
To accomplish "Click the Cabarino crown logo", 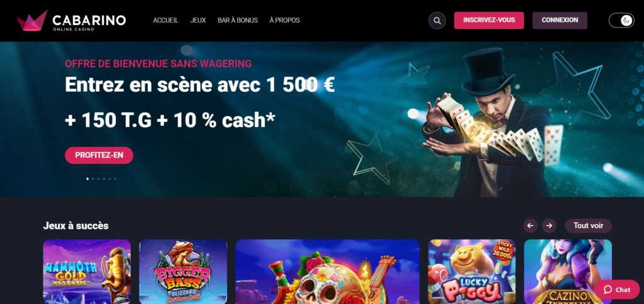I will tap(32, 21).
